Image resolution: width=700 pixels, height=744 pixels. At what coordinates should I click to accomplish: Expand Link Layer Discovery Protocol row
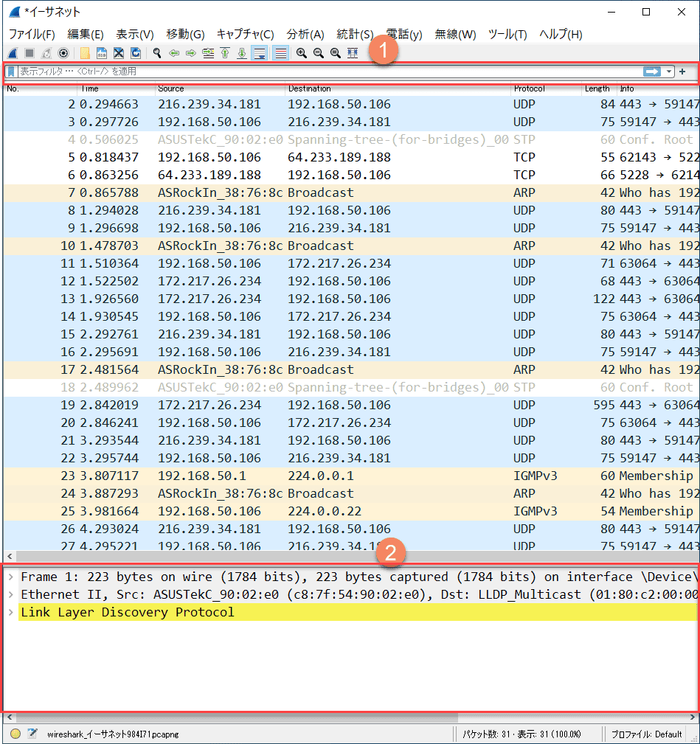[11, 612]
